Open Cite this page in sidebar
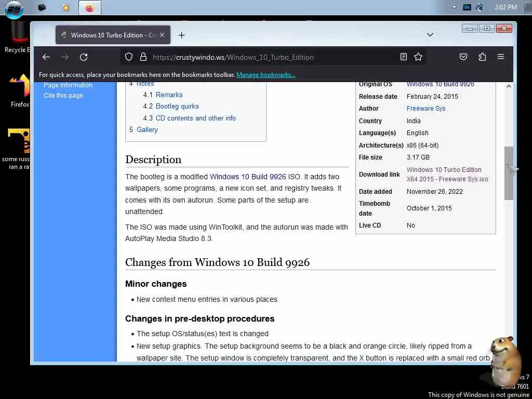Viewport: 532px width, 399px height. tap(63, 96)
